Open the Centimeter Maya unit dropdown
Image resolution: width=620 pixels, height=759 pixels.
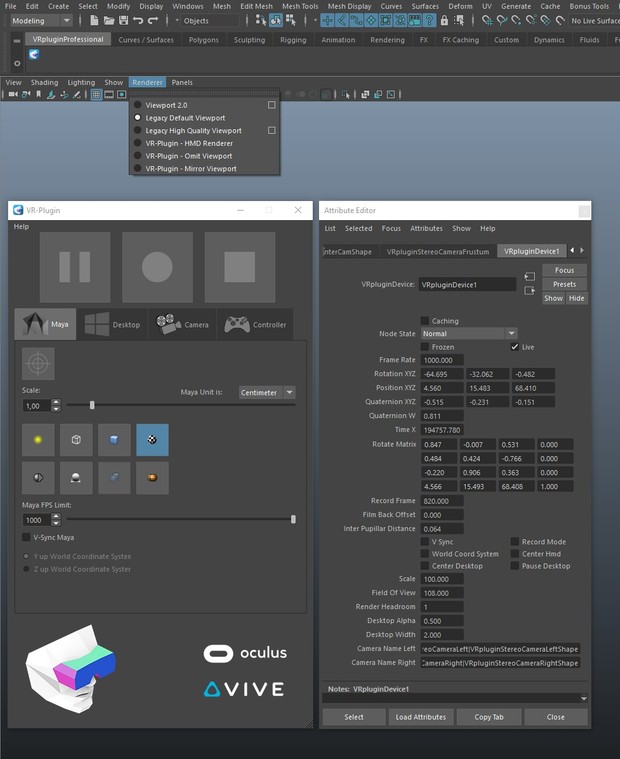point(267,393)
